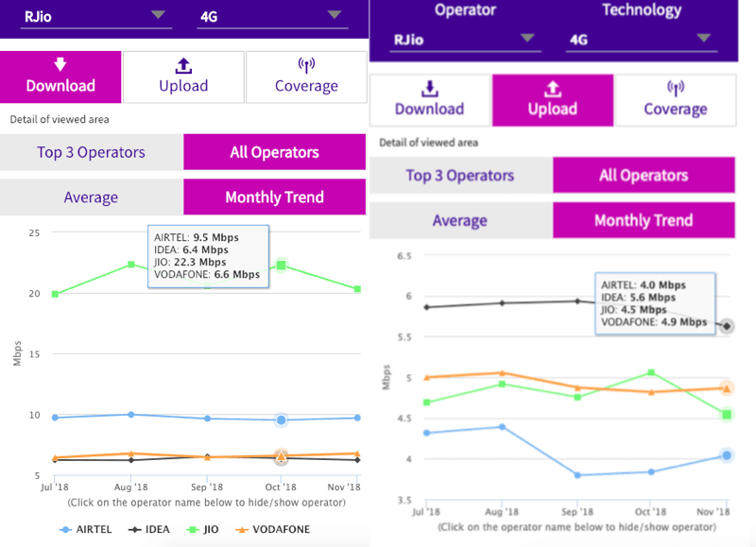Click coverage antenna icon in right panel
The width and height of the screenshot is (756, 547).
[676, 88]
